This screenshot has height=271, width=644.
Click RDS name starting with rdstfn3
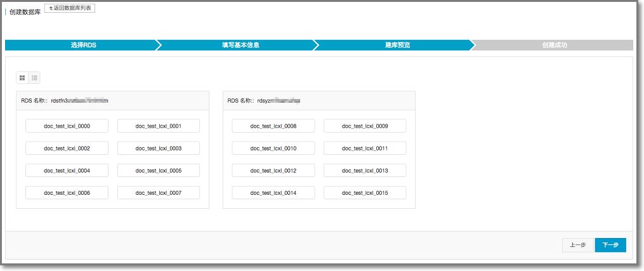pyautogui.click(x=80, y=100)
